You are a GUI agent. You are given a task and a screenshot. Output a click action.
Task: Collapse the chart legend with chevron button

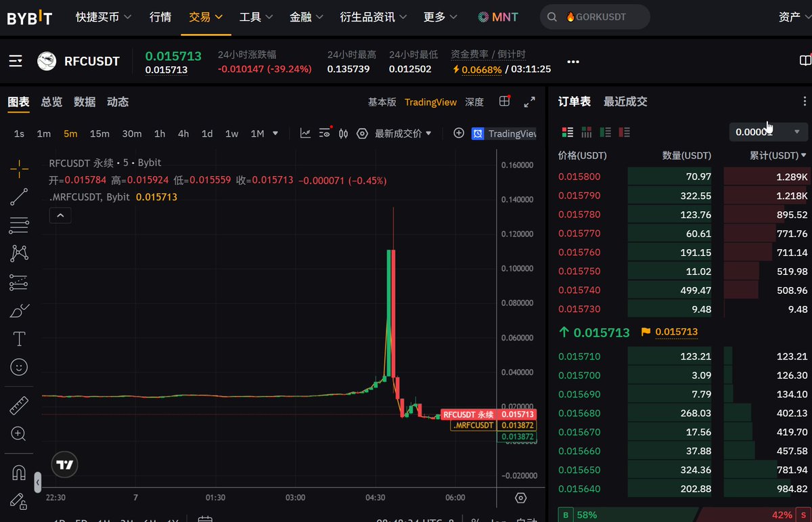click(x=60, y=215)
